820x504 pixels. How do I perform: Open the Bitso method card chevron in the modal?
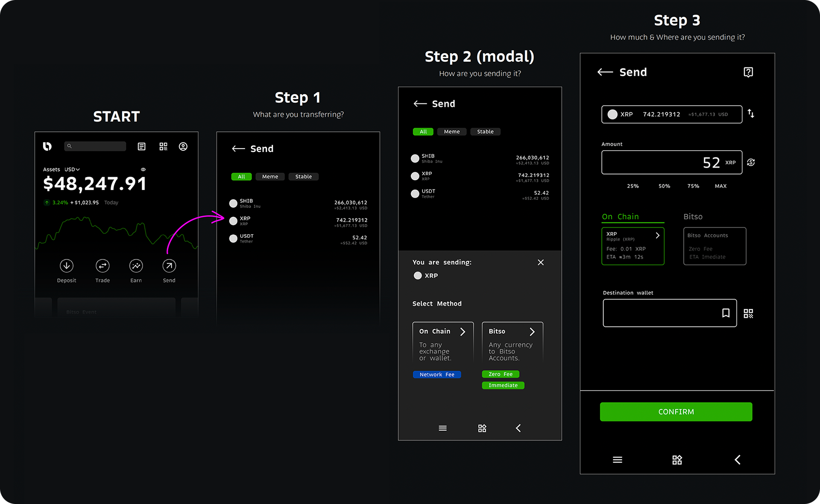[532, 332]
